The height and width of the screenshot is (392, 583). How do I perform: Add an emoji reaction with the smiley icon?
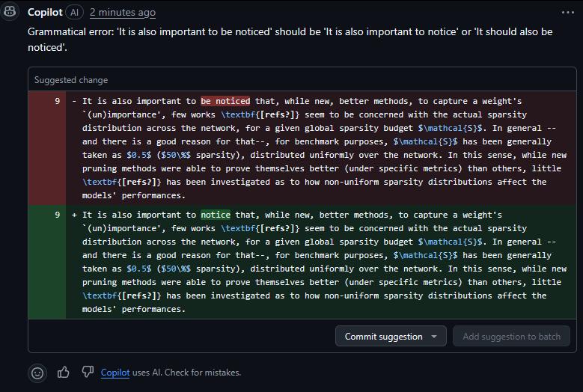coord(37,373)
